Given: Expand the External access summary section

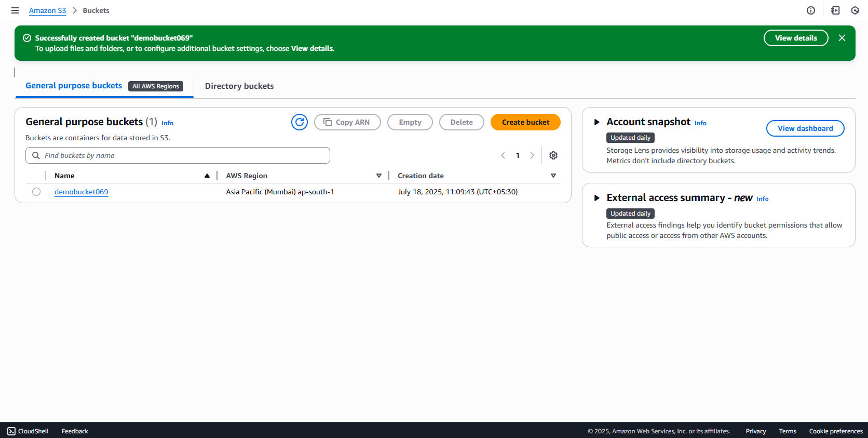Looking at the screenshot, I should point(597,198).
